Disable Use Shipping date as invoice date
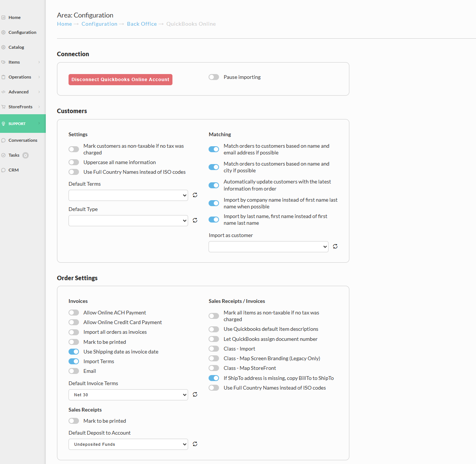476x464 pixels. pyautogui.click(x=73, y=351)
